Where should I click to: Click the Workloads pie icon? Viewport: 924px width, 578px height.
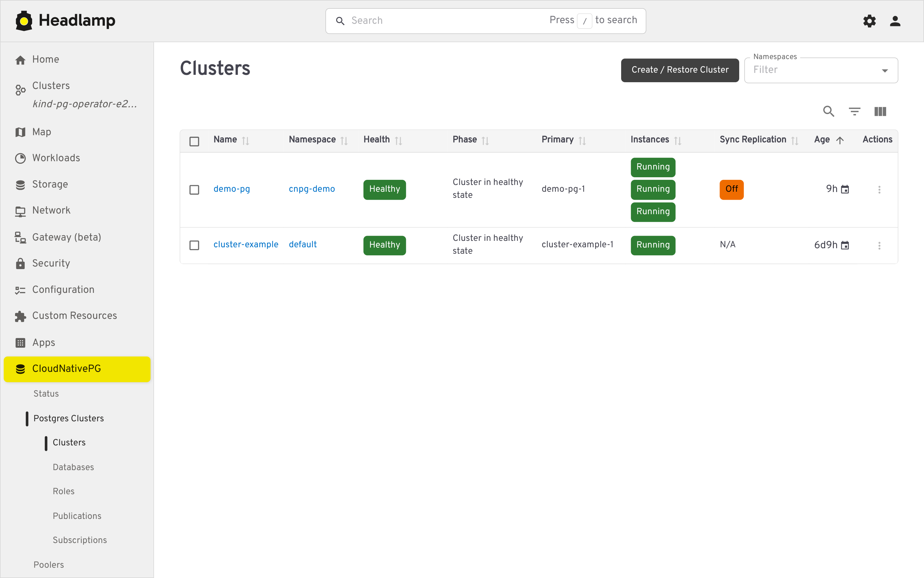20,158
